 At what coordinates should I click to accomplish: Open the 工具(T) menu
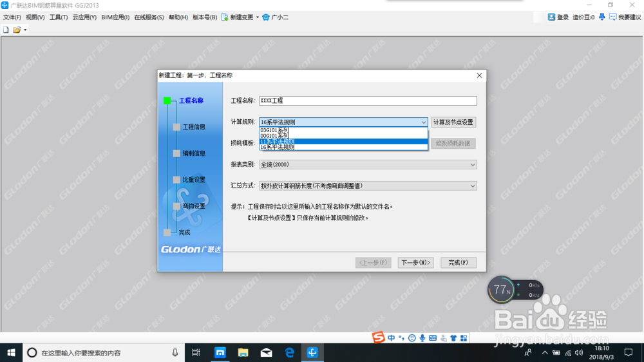coord(59,17)
